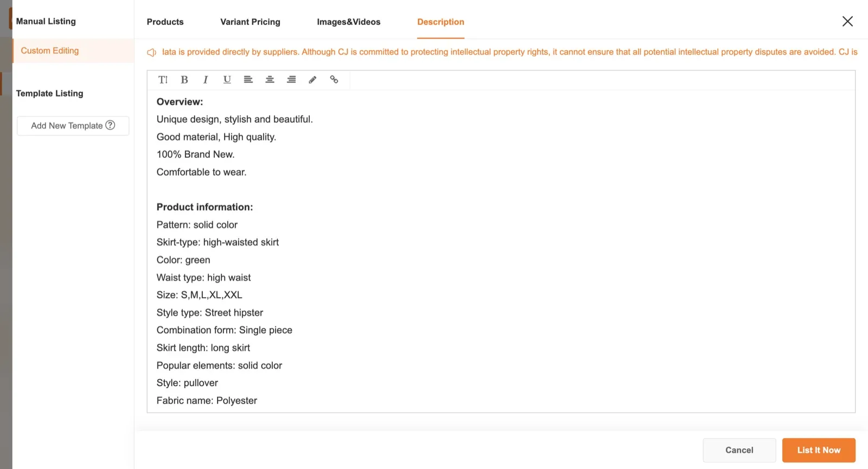
Task: Toggle italic formatting in the editor
Action: point(206,80)
